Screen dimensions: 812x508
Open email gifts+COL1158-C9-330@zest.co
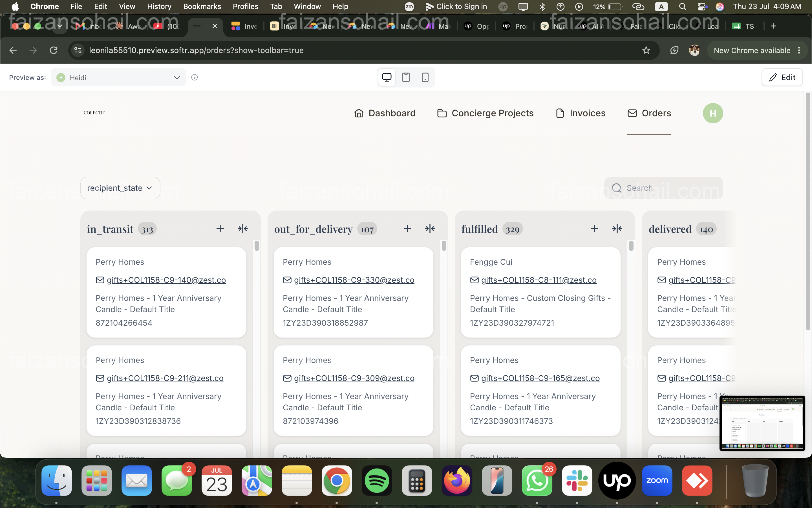coord(354,280)
